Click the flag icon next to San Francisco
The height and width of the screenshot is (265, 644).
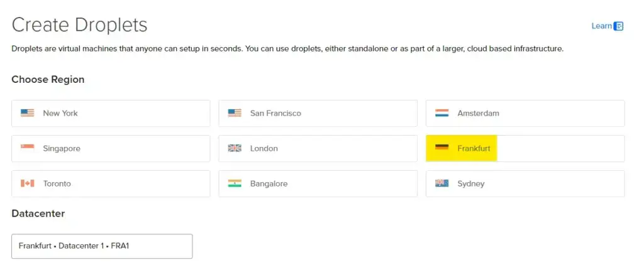(235, 113)
